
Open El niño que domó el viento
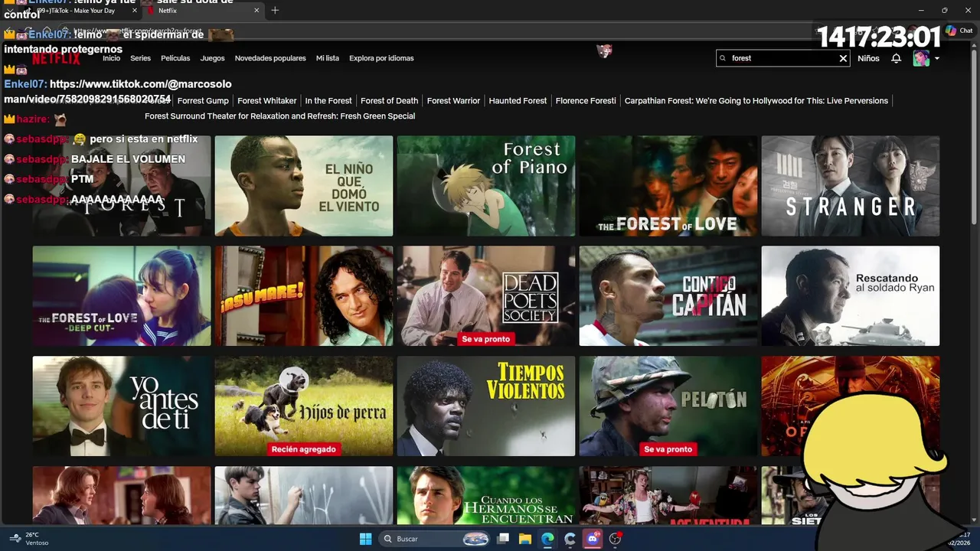(304, 186)
